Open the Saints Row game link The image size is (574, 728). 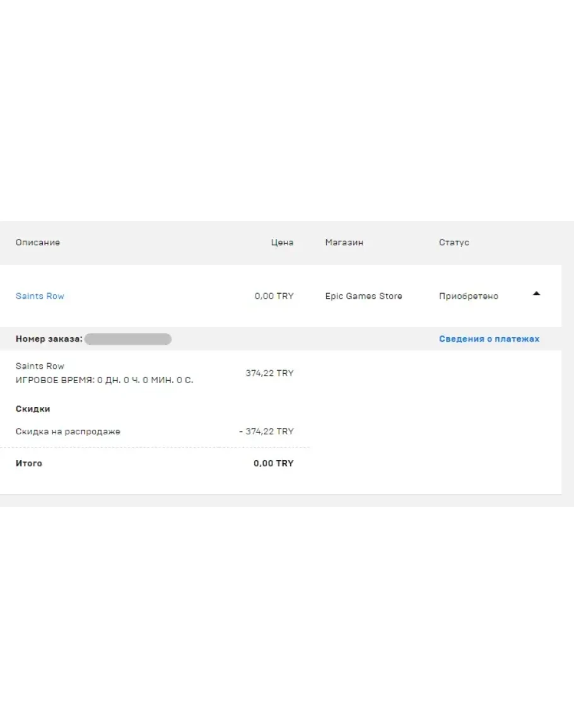point(40,296)
